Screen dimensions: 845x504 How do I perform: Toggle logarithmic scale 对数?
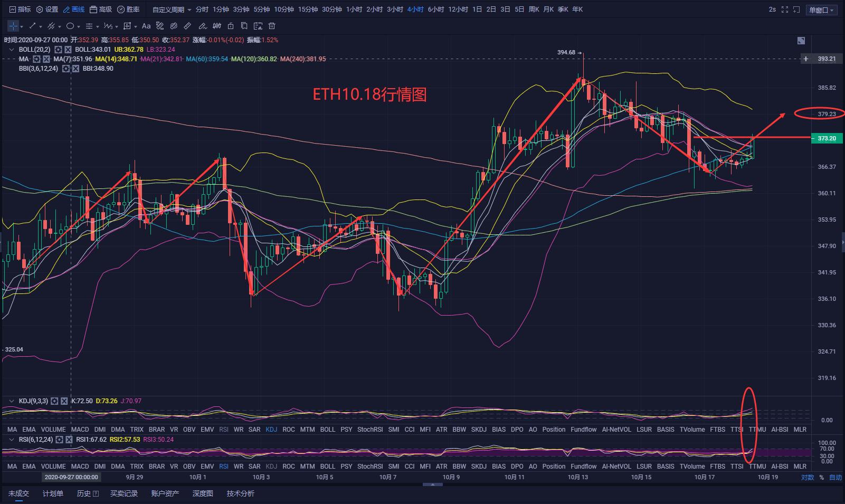tap(807, 477)
